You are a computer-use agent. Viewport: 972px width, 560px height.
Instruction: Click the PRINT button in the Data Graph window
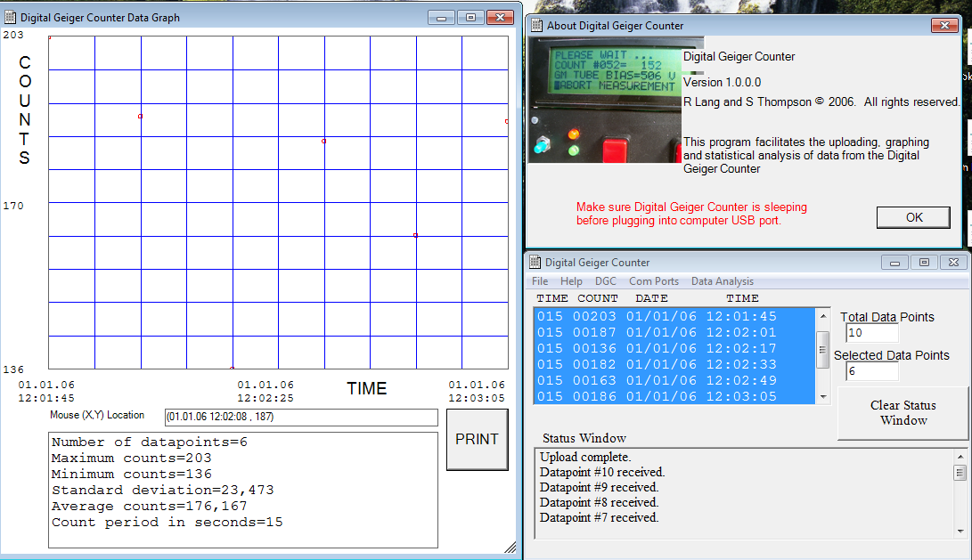477,439
